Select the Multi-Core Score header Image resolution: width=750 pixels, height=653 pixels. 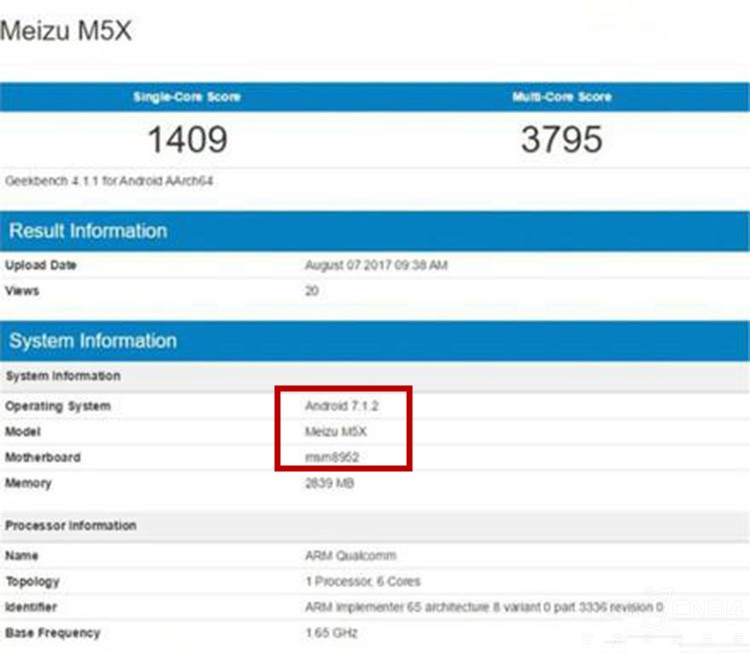(561, 97)
